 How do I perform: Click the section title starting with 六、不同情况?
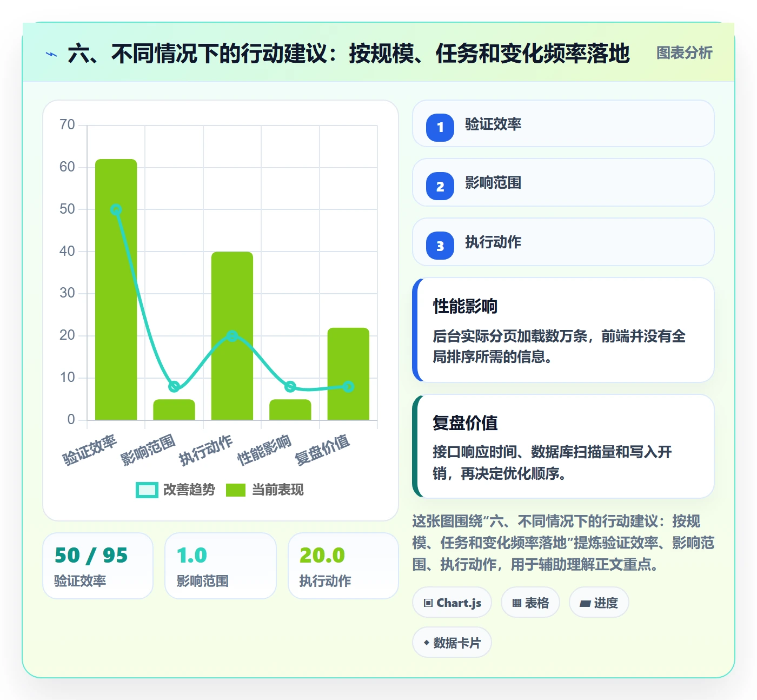(x=349, y=54)
